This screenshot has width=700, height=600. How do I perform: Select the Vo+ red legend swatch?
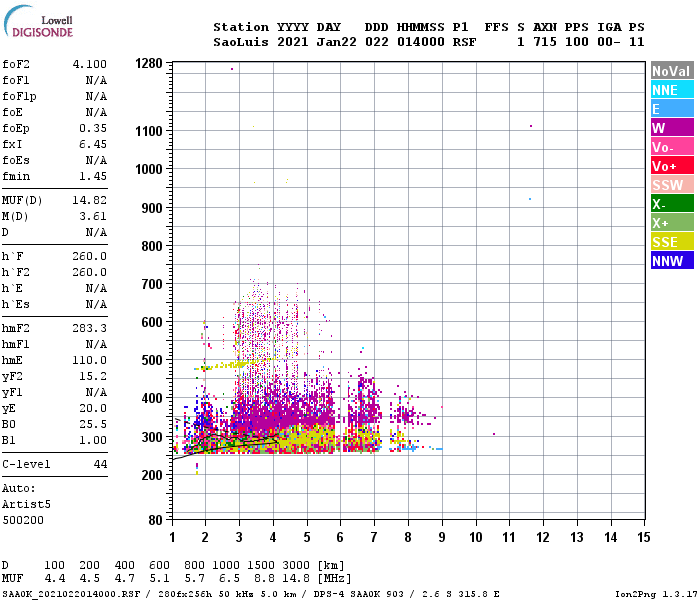point(672,166)
